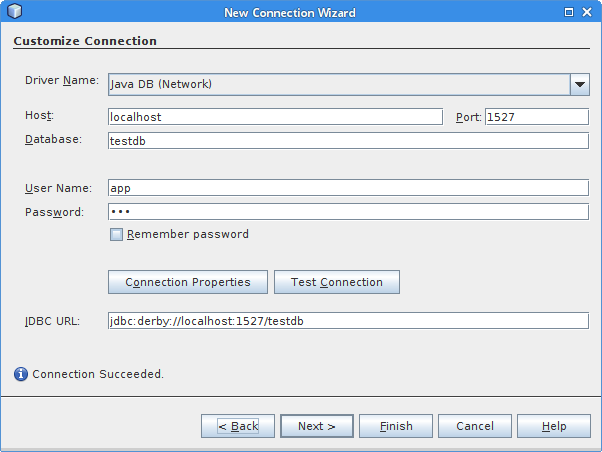Enable the Remember password checkbox
602x452 pixels.
116,234
